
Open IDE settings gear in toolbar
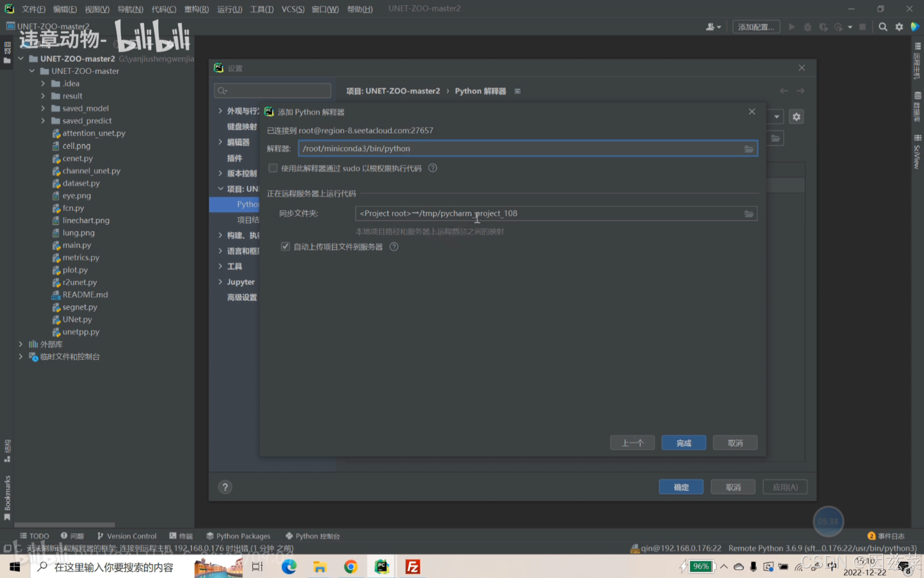tap(899, 27)
